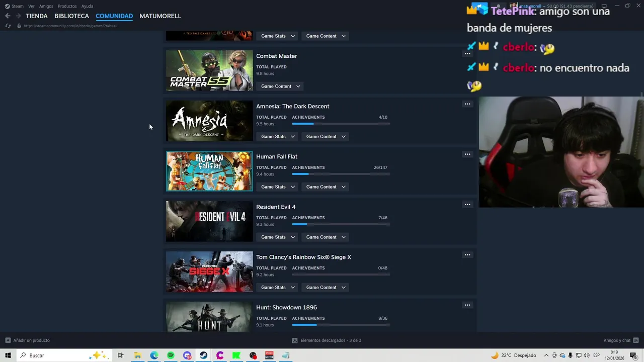Open Spotify from taskbar
Screen dimensions: 644x362
[171, 355]
